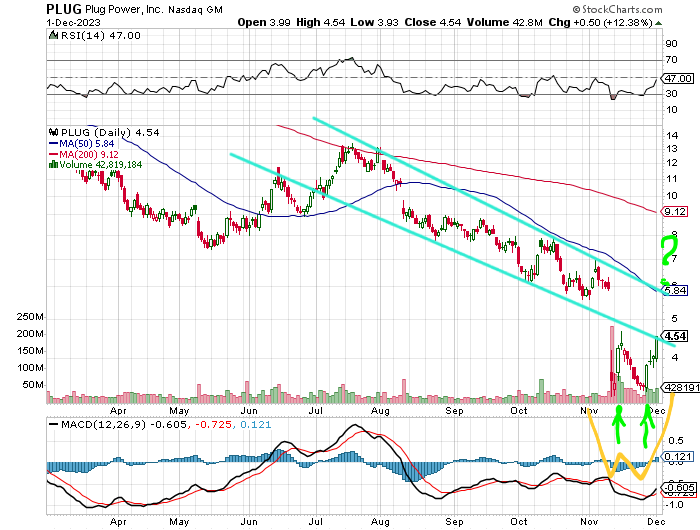Image resolution: width=700 pixels, height=530 pixels.
Task: Click the green up-triangle after Chg percentage
Action: point(659,23)
